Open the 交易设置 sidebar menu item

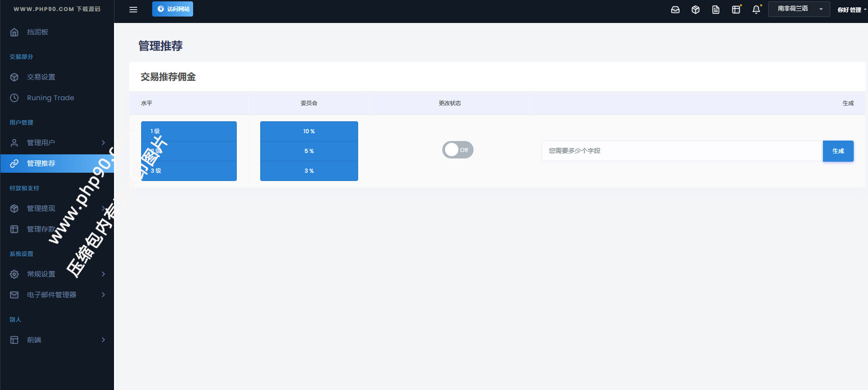pyautogui.click(x=41, y=77)
